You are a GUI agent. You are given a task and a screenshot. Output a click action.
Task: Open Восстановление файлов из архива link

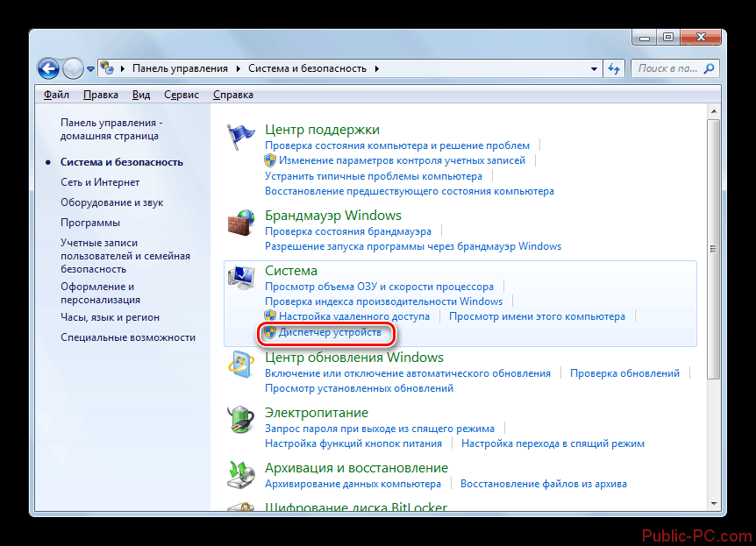(x=544, y=484)
